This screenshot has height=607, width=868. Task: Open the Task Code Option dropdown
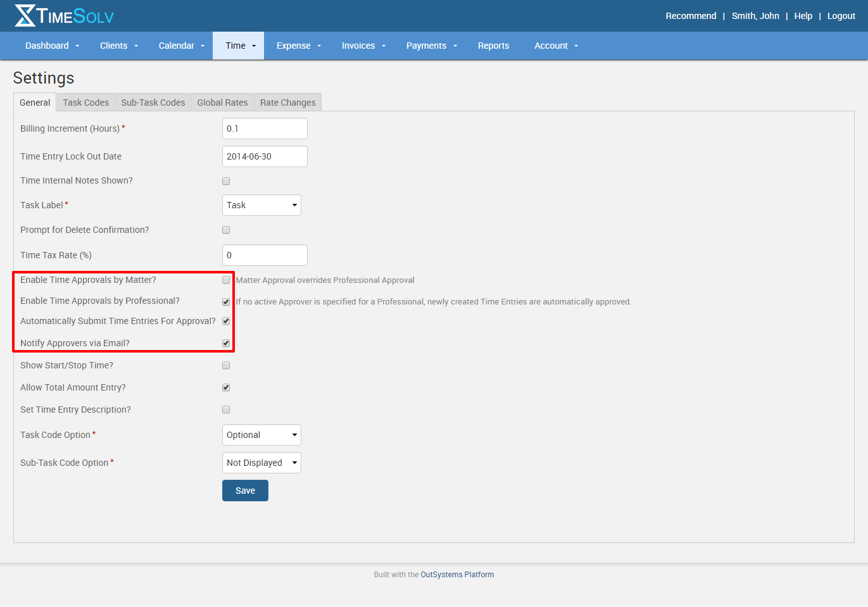click(x=261, y=435)
